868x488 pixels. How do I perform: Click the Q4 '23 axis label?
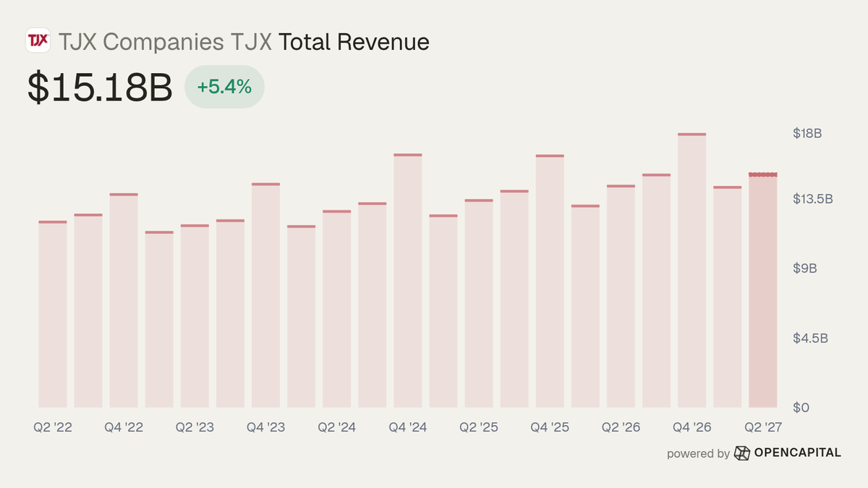tap(265, 428)
